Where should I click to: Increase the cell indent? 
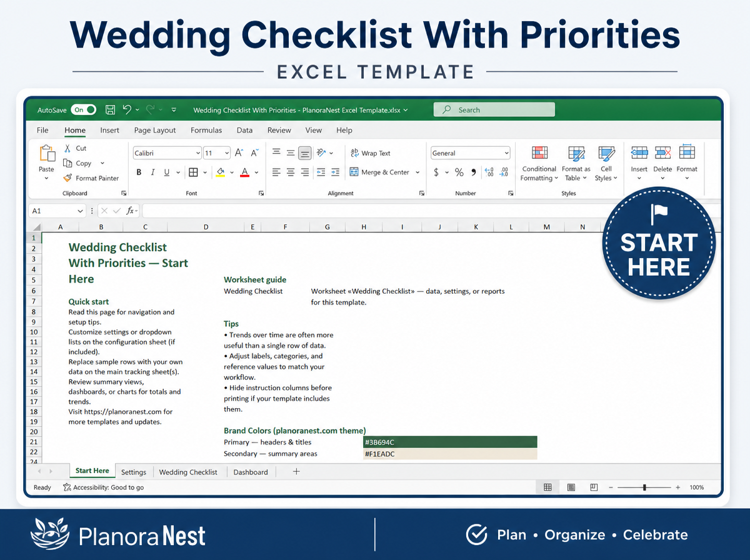click(336, 172)
